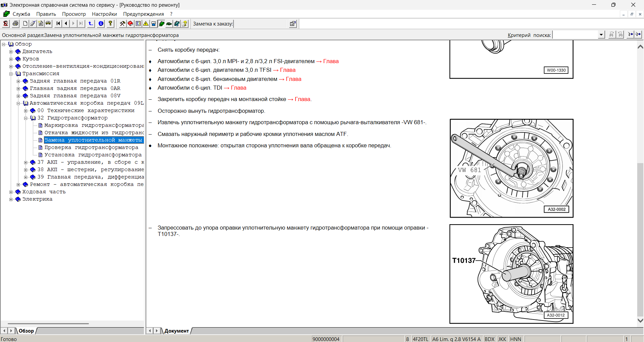Click the yellow warning triangle icon
Screen dimensions: 644x342
point(146,23)
